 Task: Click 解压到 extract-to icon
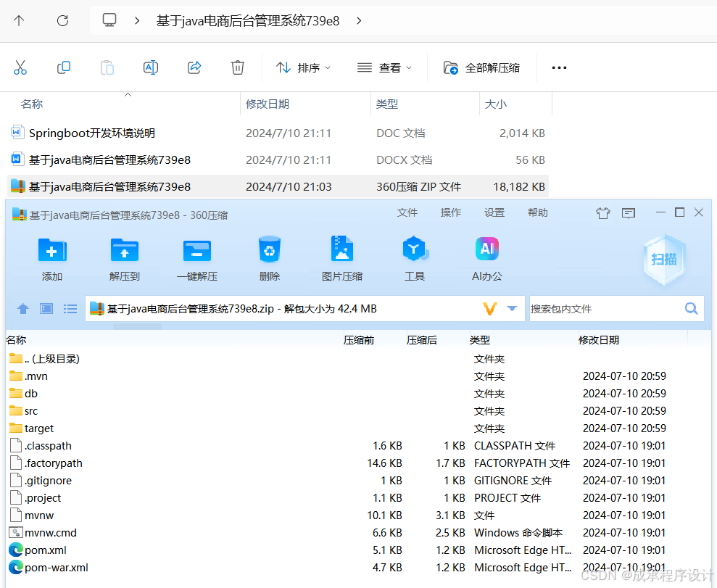coord(125,259)
